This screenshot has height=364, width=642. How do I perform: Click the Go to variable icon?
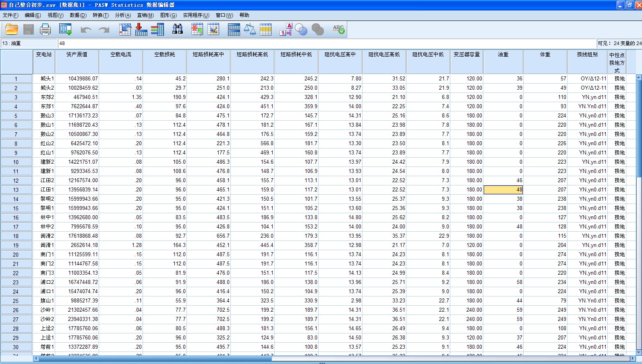[x=141, y=29]
